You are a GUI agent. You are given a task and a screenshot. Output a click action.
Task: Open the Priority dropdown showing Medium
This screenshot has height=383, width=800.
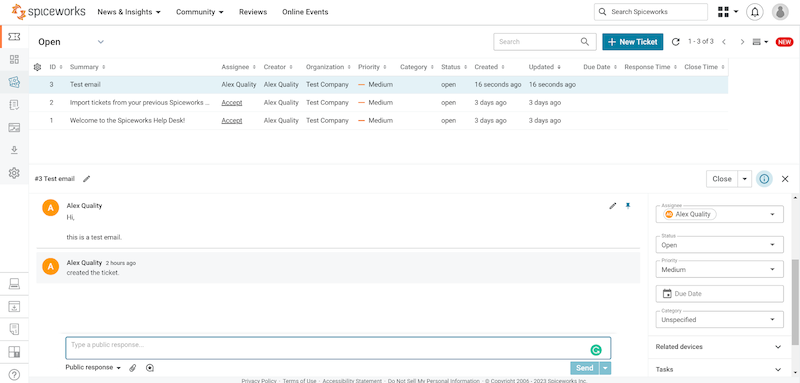pos(719,269)
